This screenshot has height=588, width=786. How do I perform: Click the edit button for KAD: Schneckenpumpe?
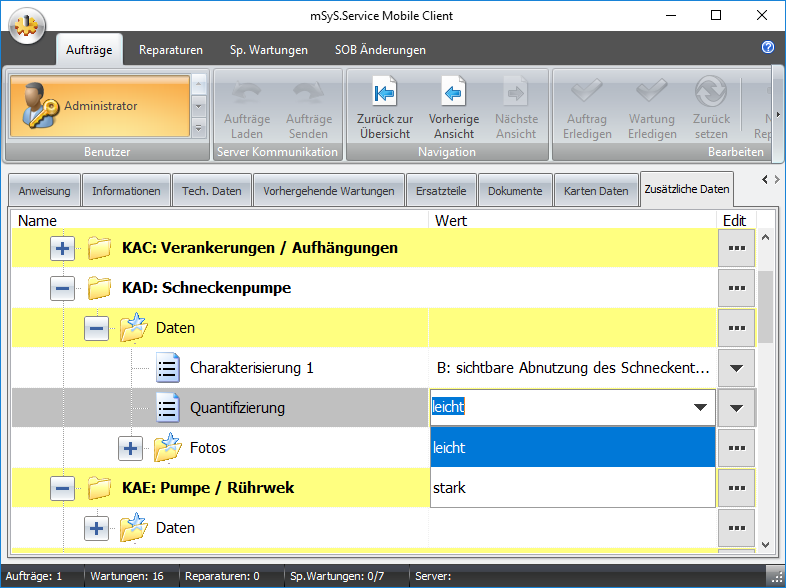736,288
